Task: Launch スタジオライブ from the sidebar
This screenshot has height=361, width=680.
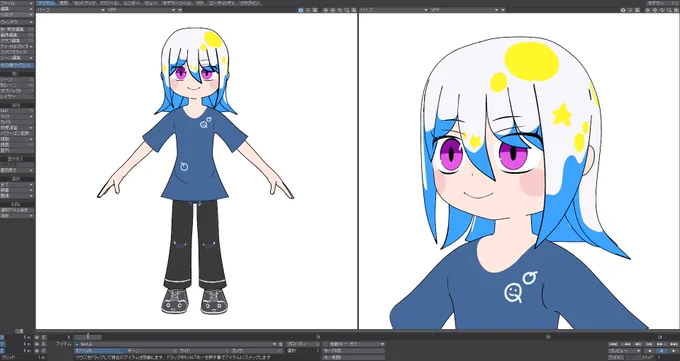Action: pos(16,52)
